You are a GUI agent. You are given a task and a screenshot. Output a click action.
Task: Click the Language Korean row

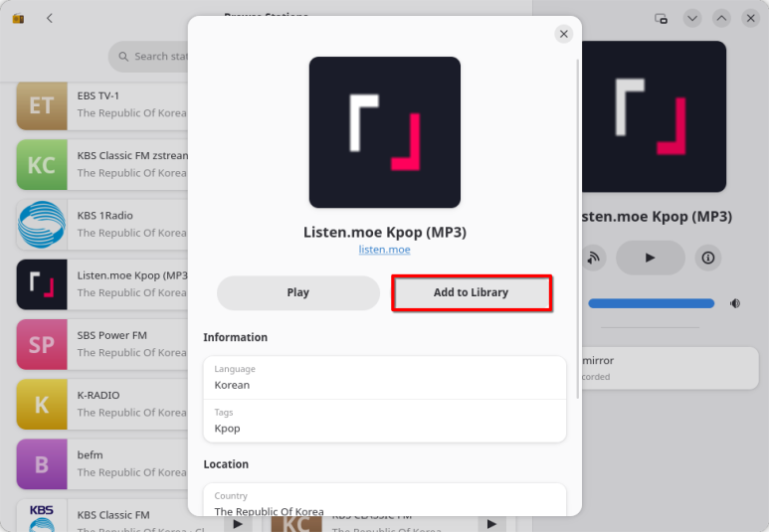tap(384, 378)
